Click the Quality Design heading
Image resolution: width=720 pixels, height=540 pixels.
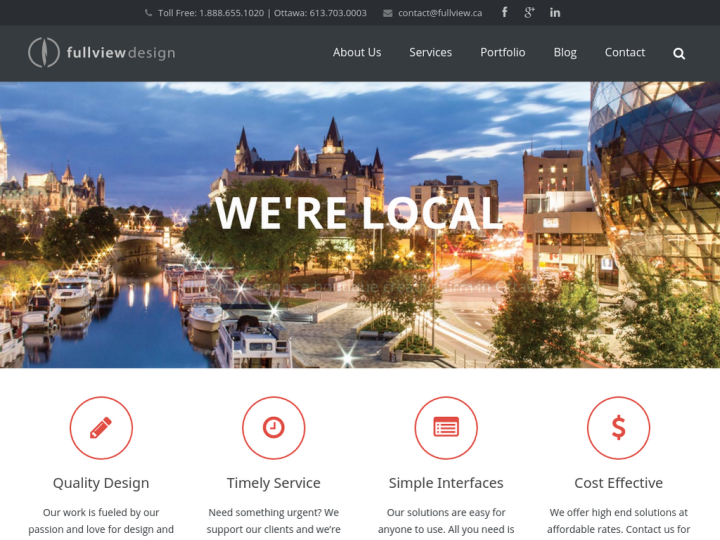point(101,483)
